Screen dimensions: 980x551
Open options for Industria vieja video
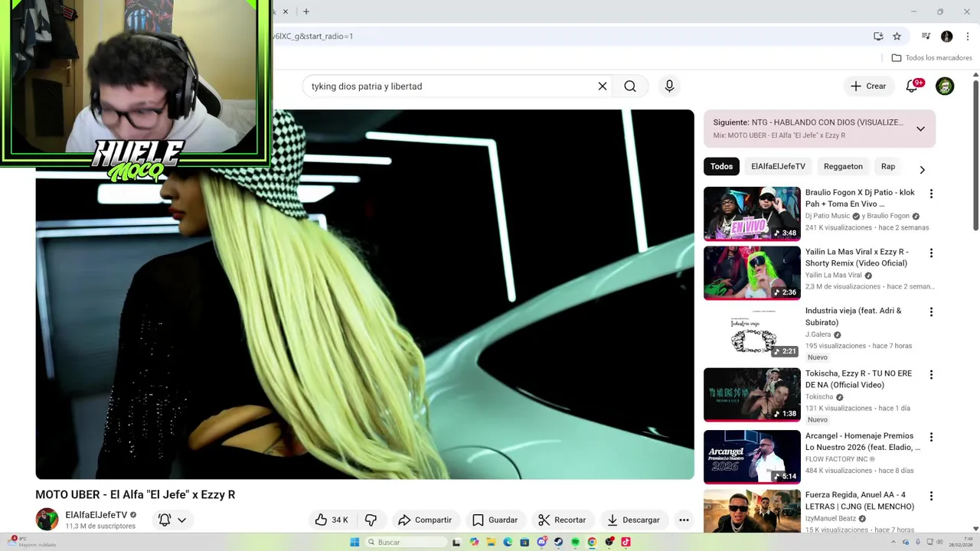[x=931, y=311]
